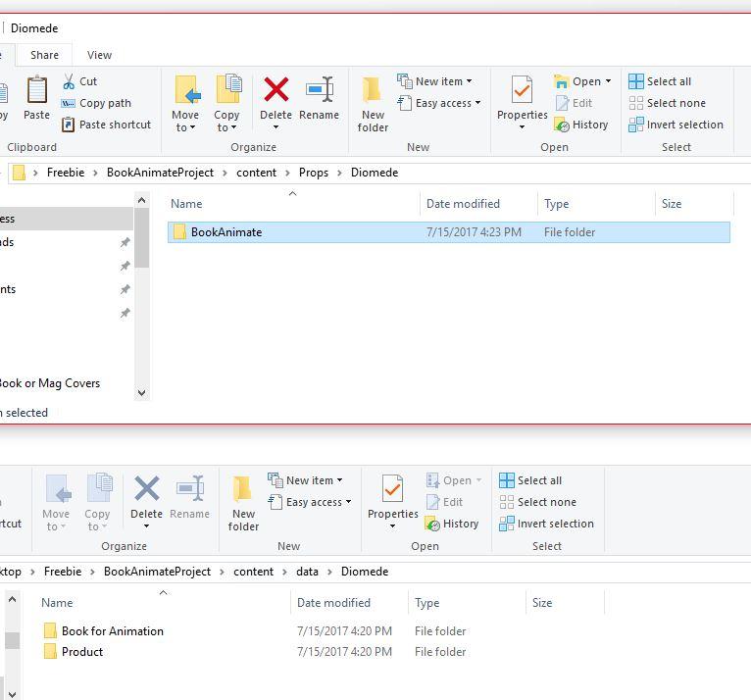Expand chevron after content in upper address bar

click(x=287, y=173)
